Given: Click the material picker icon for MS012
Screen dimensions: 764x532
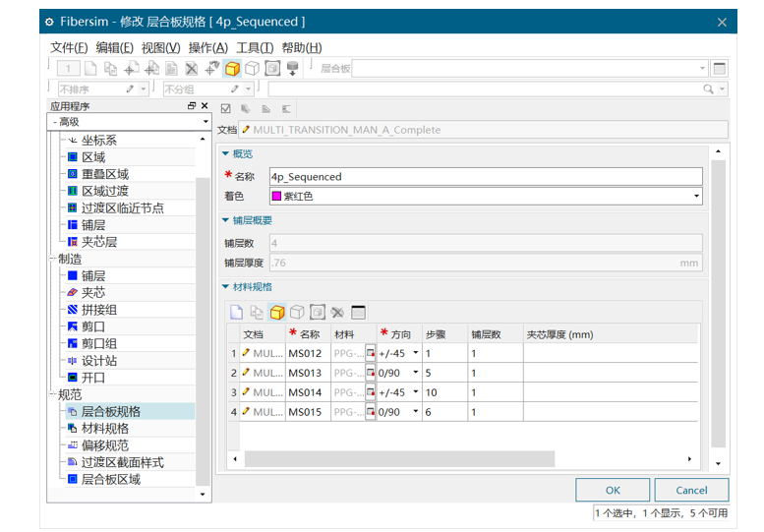Looking at the screenshot, I should [371, 353].
